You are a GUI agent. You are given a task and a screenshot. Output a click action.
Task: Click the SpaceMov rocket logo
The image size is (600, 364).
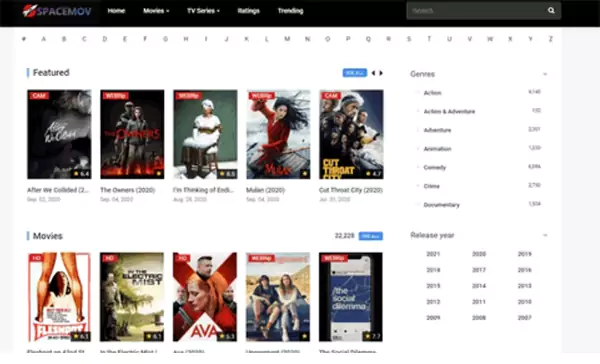coord(57,11)
